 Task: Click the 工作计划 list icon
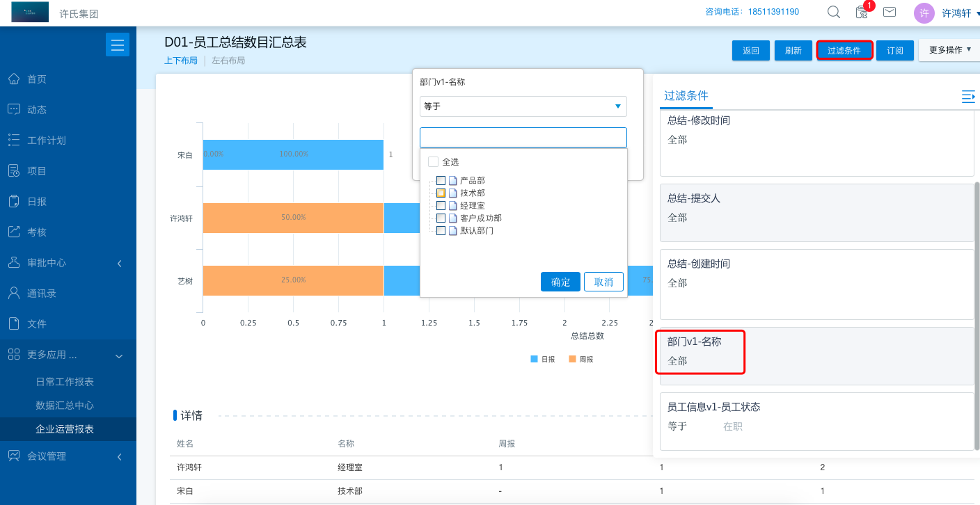pyautogui.click(x=13, y=140)
